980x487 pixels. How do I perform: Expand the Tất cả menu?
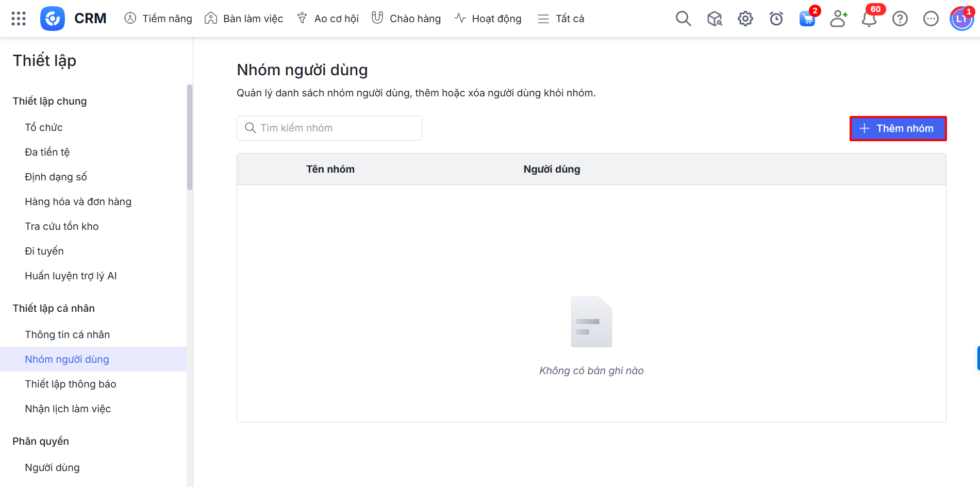pyautogui.click(x=561, y=19)
